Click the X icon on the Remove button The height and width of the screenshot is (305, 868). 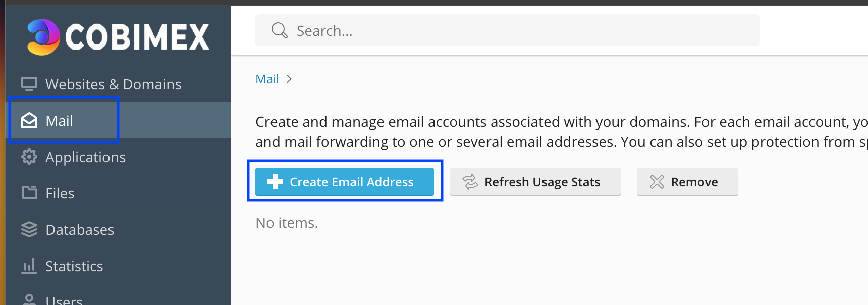pyautogui.click(x=657, y=181)
